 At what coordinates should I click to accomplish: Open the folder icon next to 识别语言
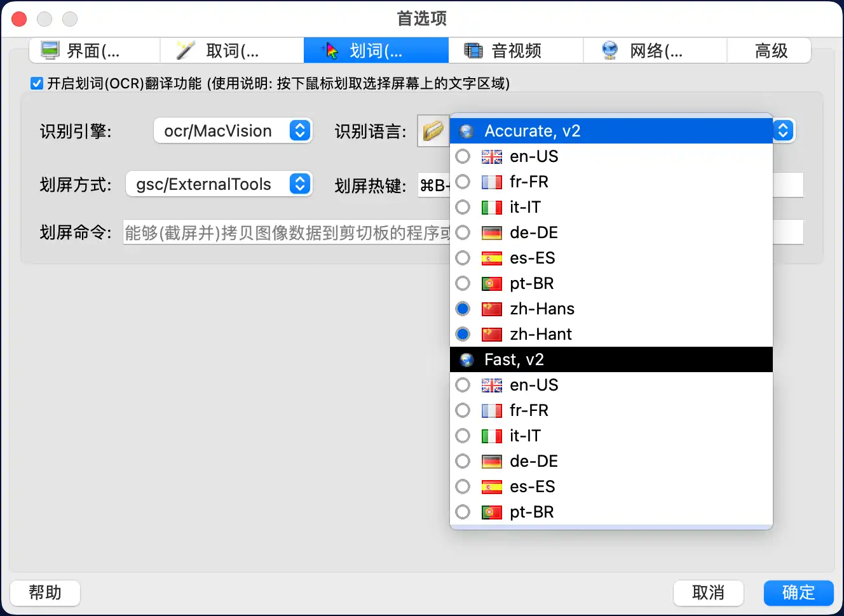coord(433,131)
